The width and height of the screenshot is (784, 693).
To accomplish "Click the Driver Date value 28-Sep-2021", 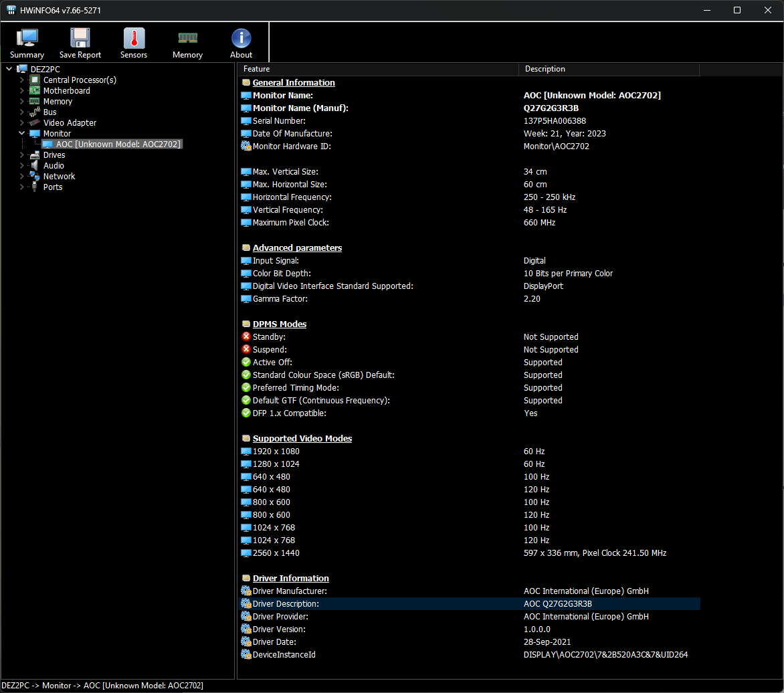I will tap(547, 641).
